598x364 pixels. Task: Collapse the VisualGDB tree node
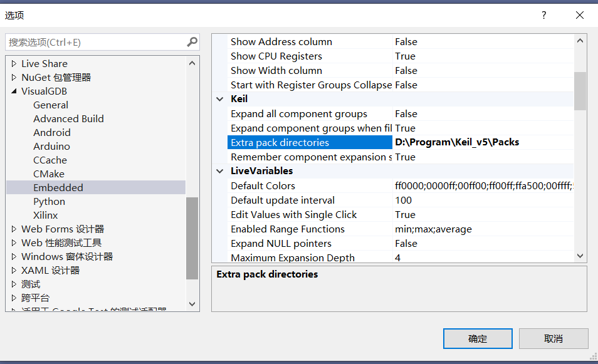[x=14, y=91]
